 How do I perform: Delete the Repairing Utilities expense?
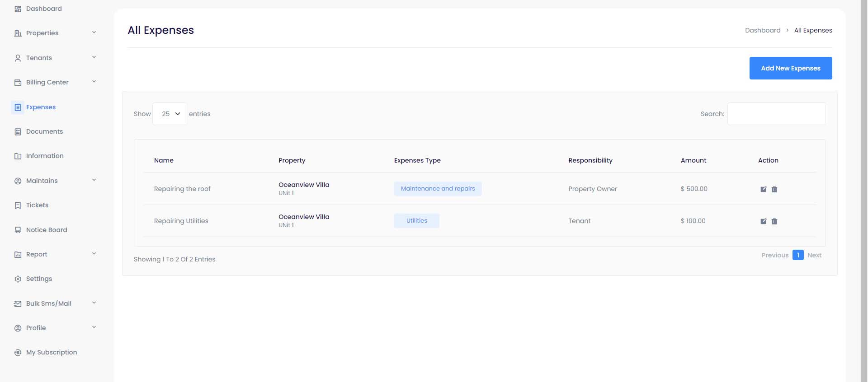coord(774,221)
